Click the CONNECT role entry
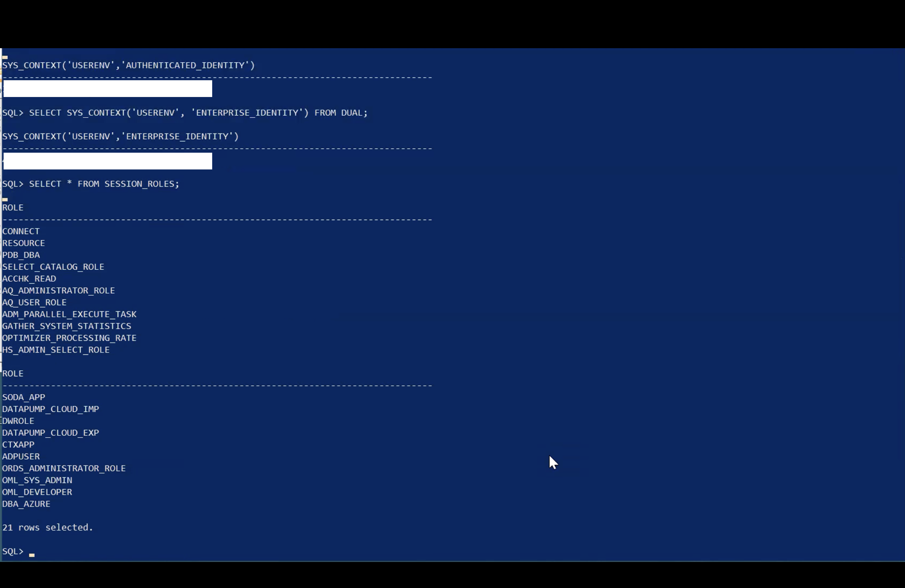 tap(21, 231)
